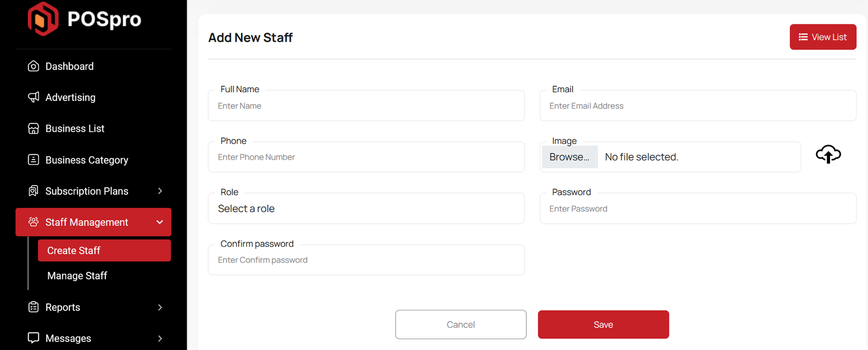Click the POSpro logo icon

[43, 19]
